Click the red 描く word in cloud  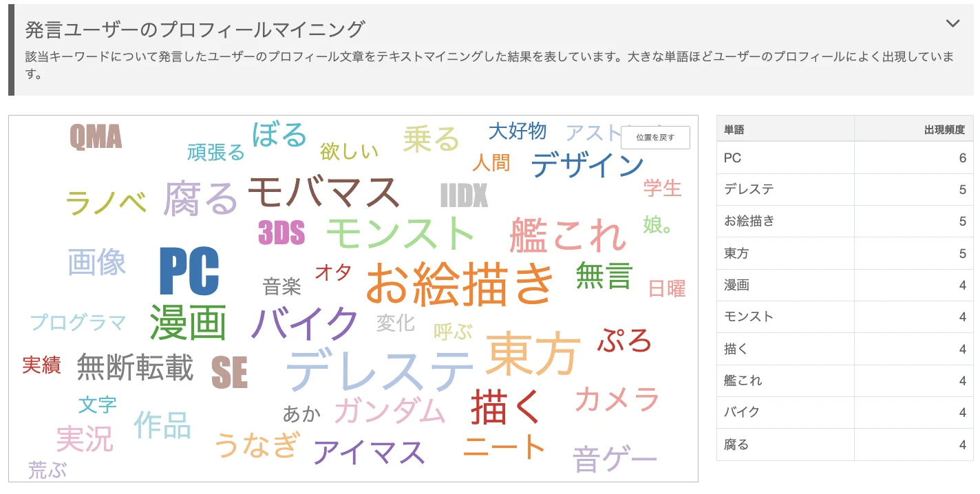pyautogui.click(x=505, y=407)
